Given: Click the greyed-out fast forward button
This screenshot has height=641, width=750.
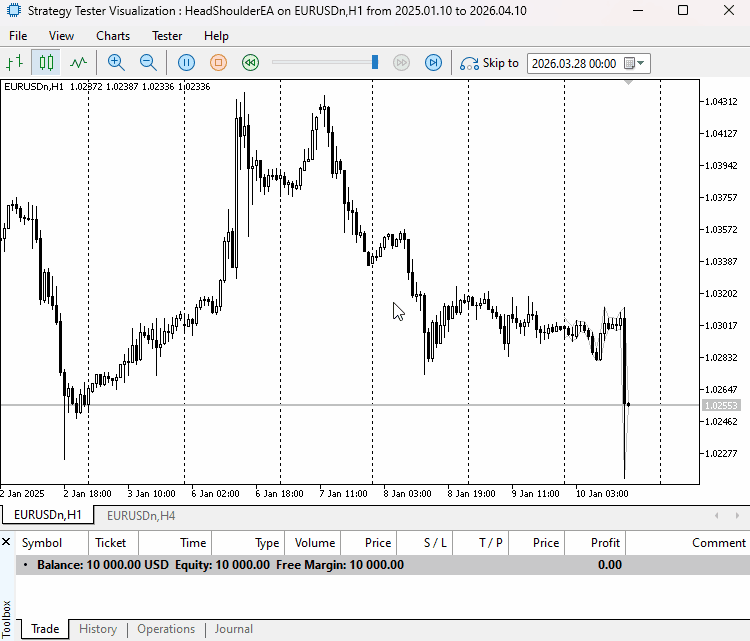Looking at the screenshot, I should coord(401,63).
